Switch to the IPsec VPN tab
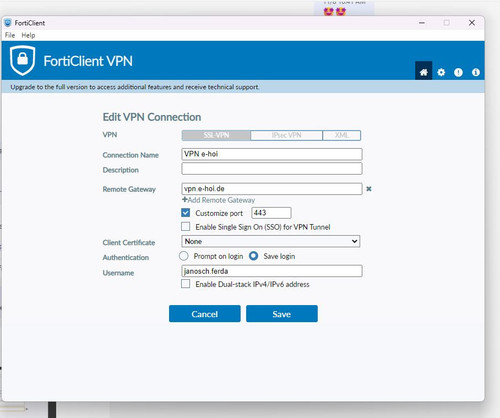The height and width of the screenshot is (418, 500). coord(286,135)
